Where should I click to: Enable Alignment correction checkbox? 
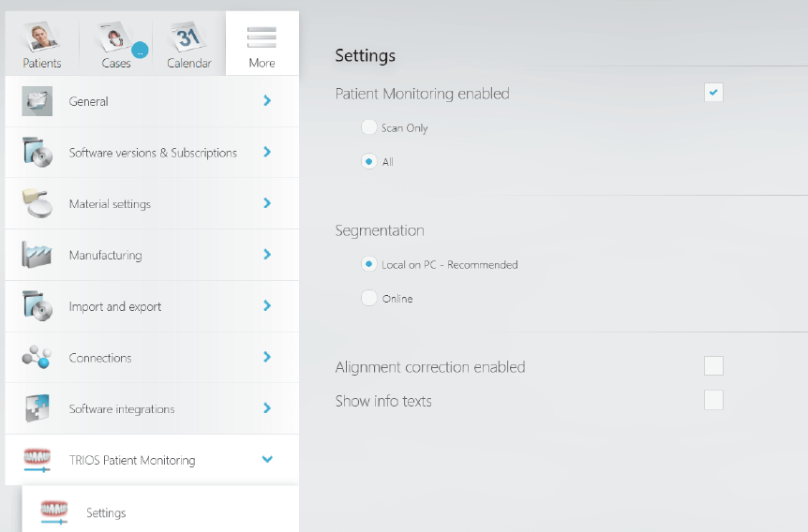tap(713, 365)
